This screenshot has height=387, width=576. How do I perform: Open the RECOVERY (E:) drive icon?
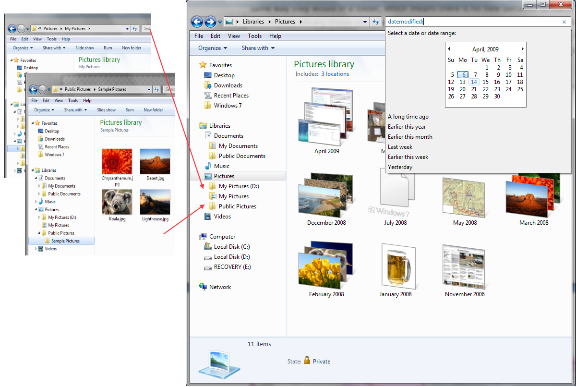208,267
